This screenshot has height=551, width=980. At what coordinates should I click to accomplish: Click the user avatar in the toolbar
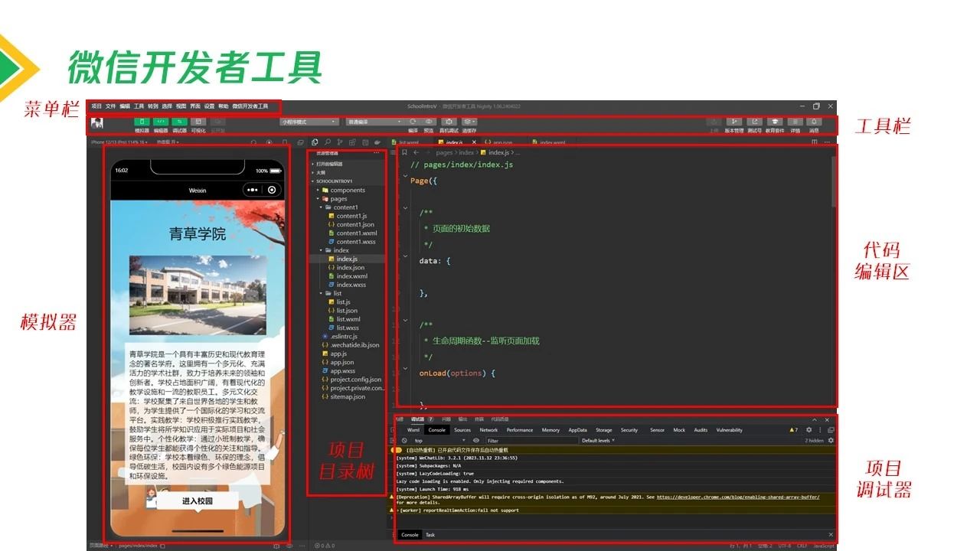97,123
